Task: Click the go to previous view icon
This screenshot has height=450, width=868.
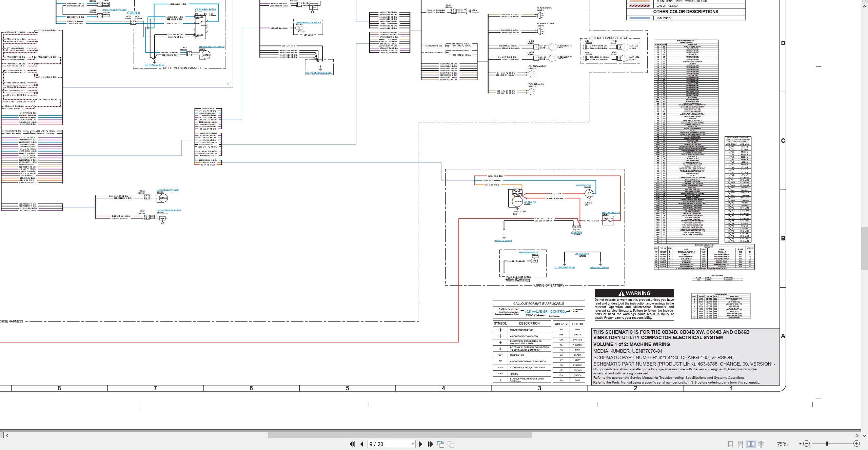Action: click(441, 444)
